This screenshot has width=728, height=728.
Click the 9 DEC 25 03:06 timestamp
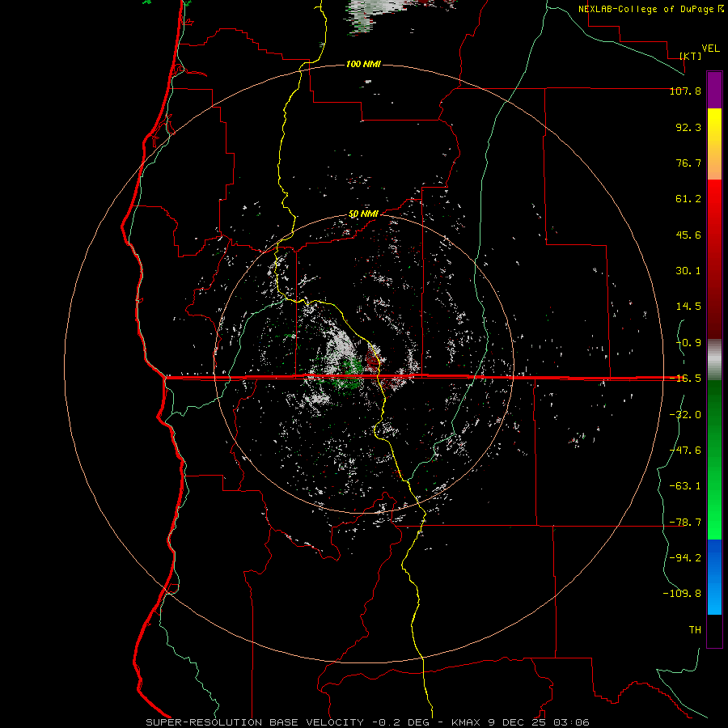[x=539, y=722]
